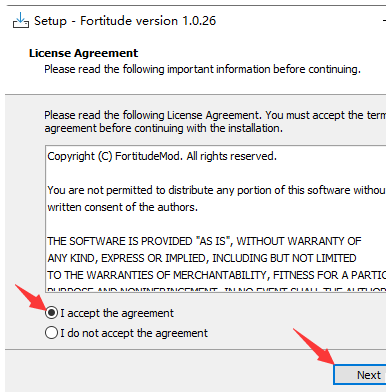Click the "THE SOFTWARE IS PROVIDED" warranty line
The width and height of the screenshot is (386, 392).
tap(204, 241)
